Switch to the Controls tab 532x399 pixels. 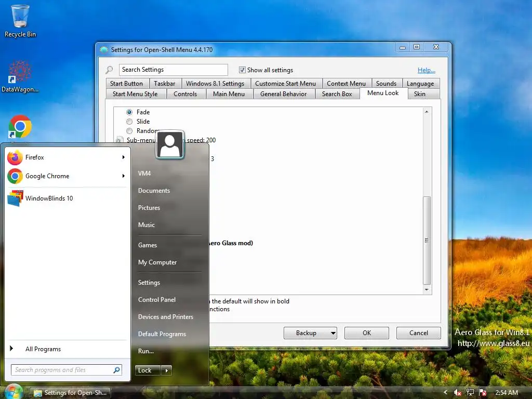185,94
